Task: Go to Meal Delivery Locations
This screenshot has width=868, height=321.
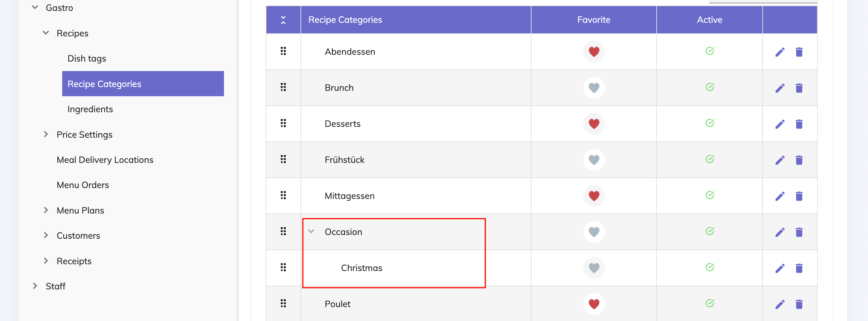Action: tap(105, 160)
